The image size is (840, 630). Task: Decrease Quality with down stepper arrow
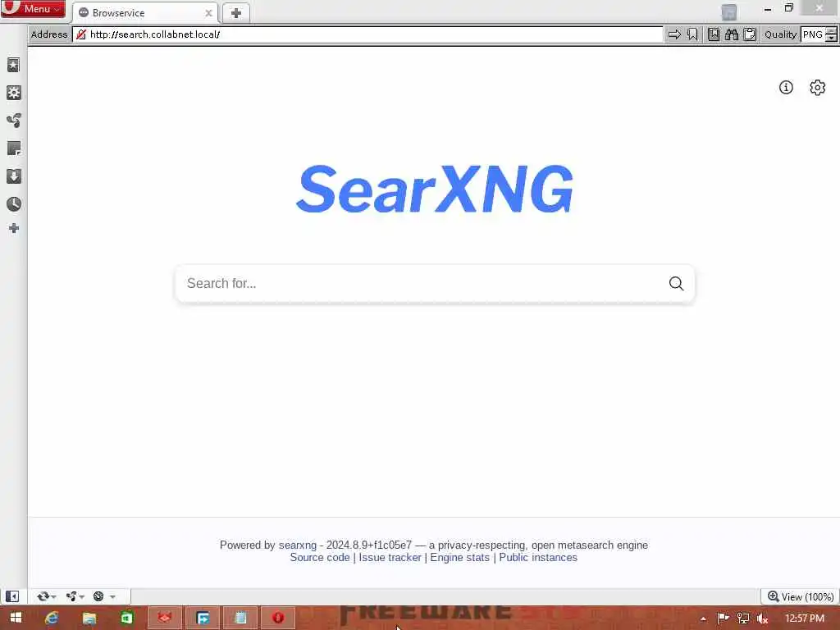[831, 39]
